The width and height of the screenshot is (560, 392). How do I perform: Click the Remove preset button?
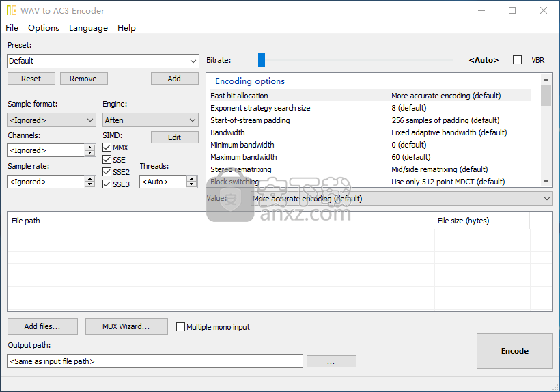pyautogui.click(x=83, y=79)
